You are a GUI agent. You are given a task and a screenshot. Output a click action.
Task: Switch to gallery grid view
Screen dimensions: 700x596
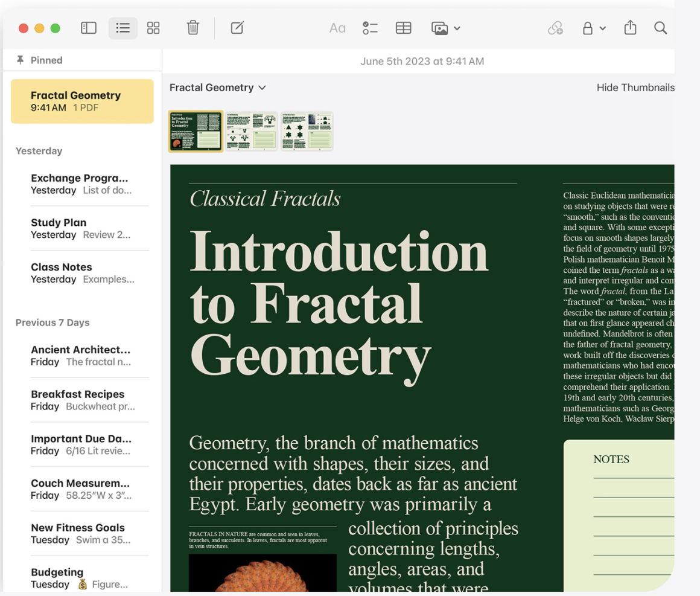pos(153,28)
